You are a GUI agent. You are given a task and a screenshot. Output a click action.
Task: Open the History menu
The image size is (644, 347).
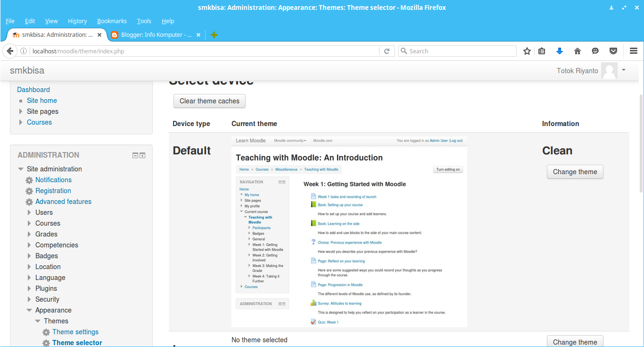tap(77, 21)
